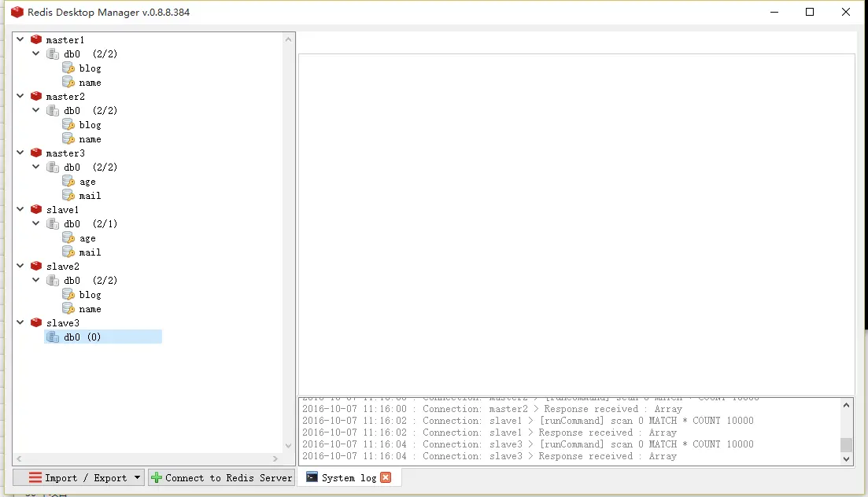Click the tree panel scroll up arrow

tap(288, 39)
